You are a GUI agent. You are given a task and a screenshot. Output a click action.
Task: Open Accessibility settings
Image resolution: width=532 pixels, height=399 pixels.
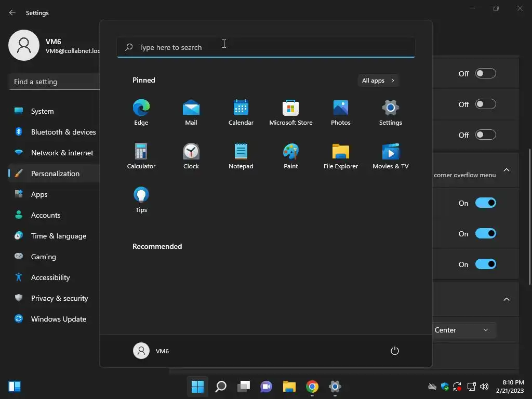point(54,277)
